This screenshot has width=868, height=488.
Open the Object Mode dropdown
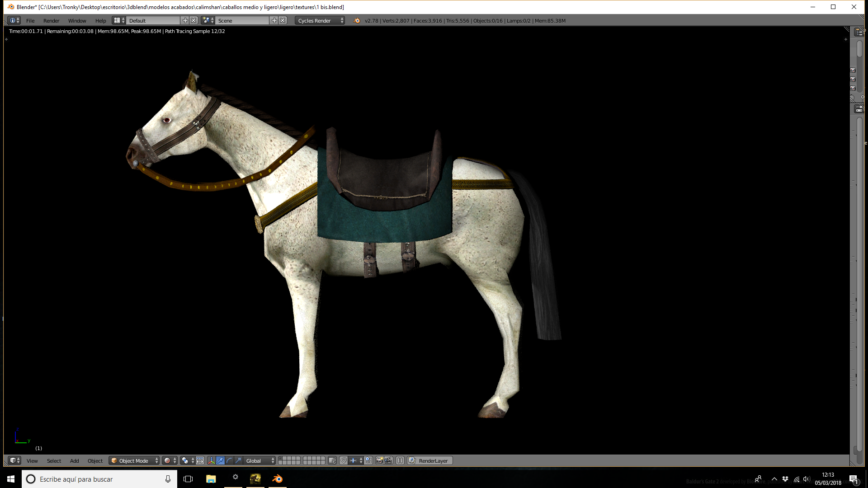(x=134, y=460)
